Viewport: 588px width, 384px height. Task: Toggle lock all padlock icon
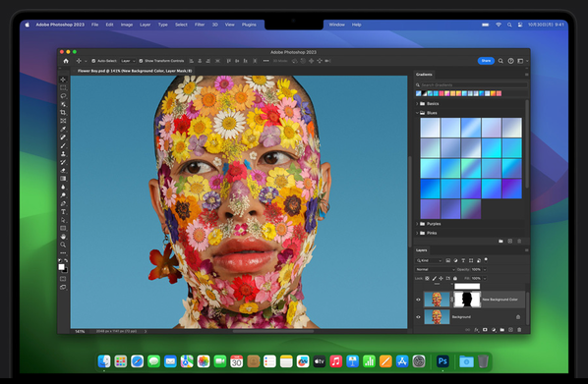coord(455,278)
